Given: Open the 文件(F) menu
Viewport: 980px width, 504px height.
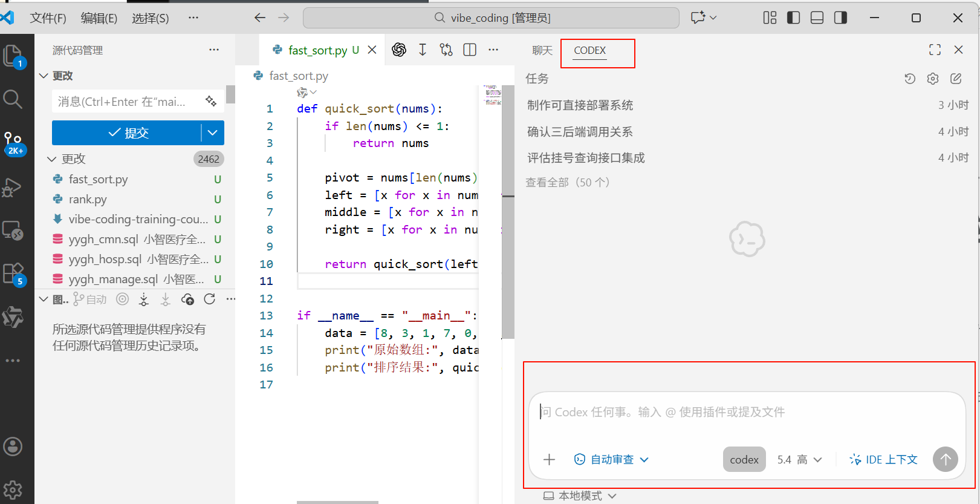Looking at the screenshot, I should coord(48,18).
